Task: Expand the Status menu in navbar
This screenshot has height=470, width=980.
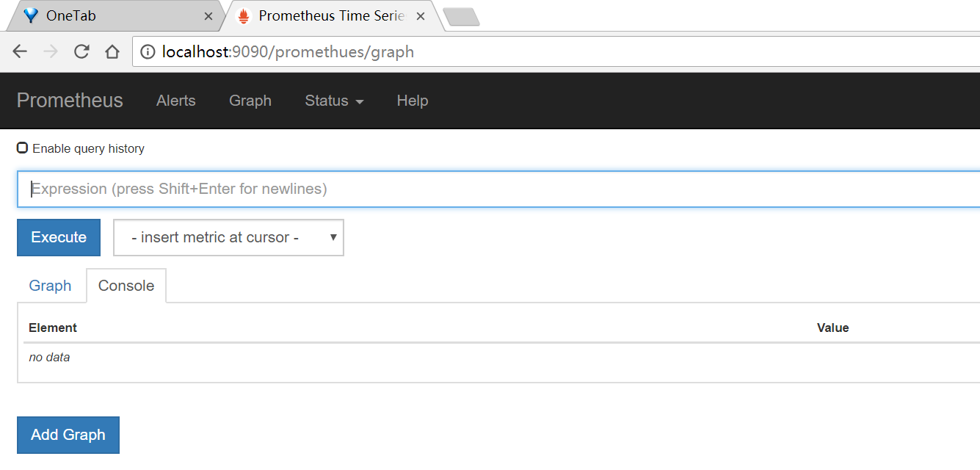Action: pos(334,101)
